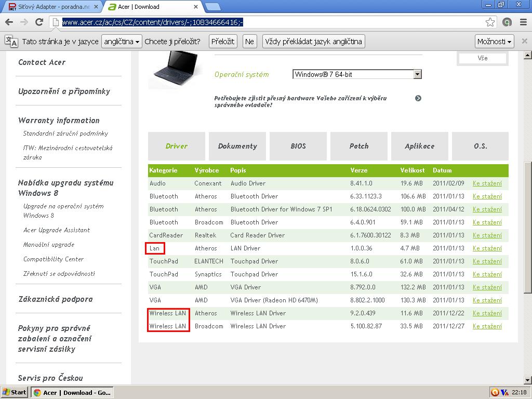Download the Broadcom Bluetooth Driver
532x399 pixels.
[x=487, y=222]
